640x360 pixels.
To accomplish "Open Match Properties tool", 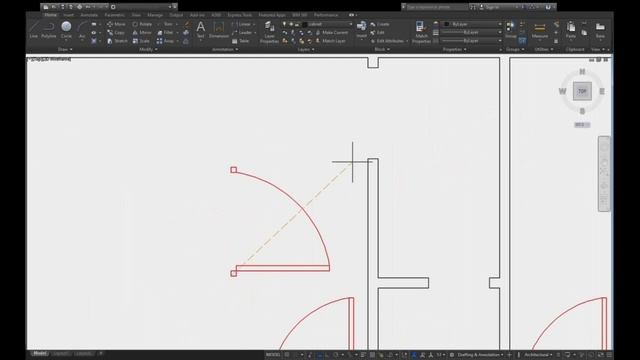I will click(x=421, y=32).
